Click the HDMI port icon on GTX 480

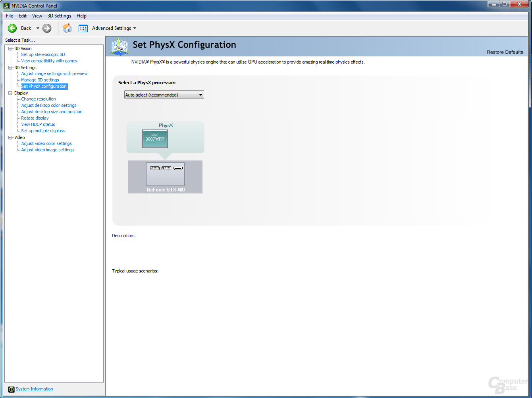[x=178, y=168]
